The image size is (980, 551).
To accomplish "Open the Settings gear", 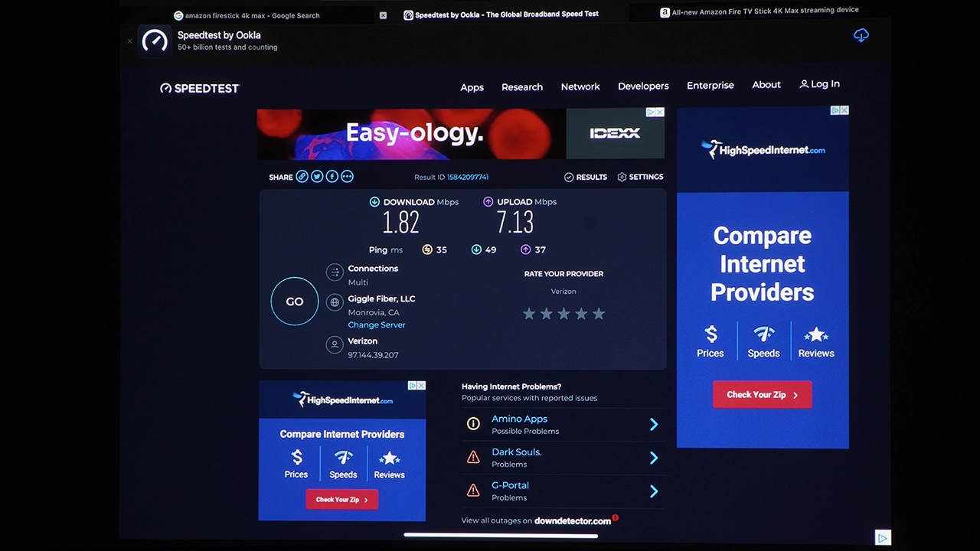I will pos(640,177).
